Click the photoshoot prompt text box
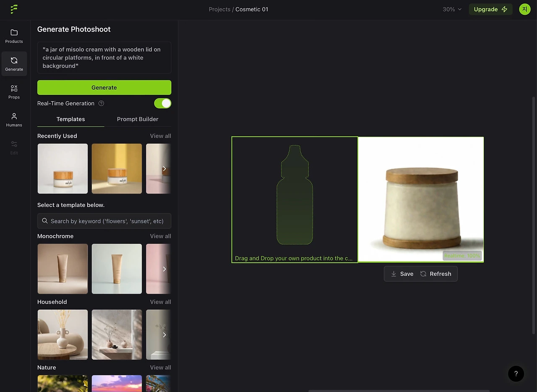Image resolution: width=537 pixels, height=392 pixels. click(104, 57)
